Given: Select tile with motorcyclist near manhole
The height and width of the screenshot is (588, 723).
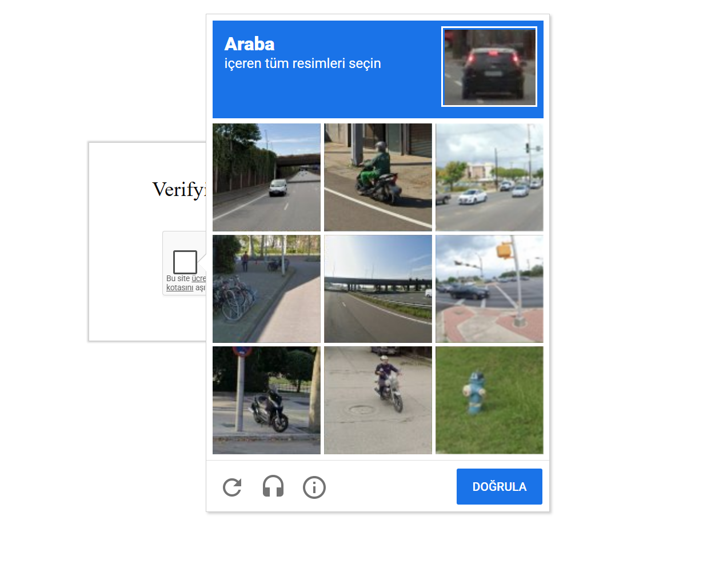Looking at the screenshot, I should coord(378,400).
